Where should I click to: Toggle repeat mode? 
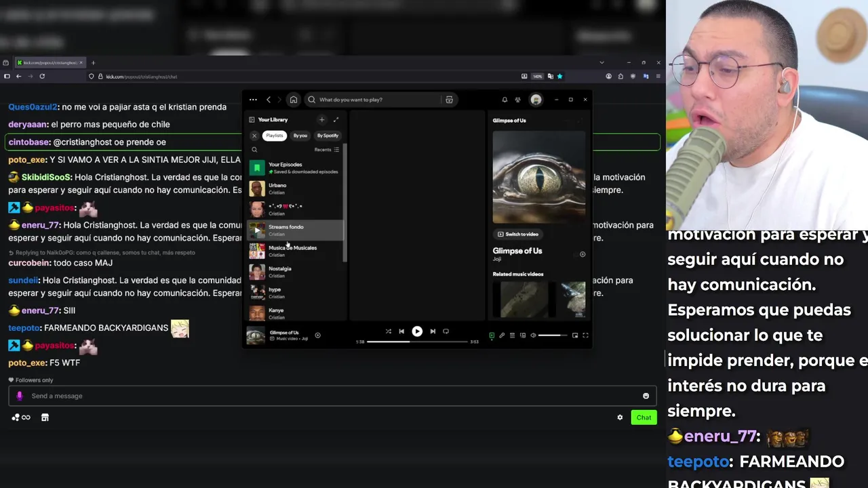click(446, 331)
